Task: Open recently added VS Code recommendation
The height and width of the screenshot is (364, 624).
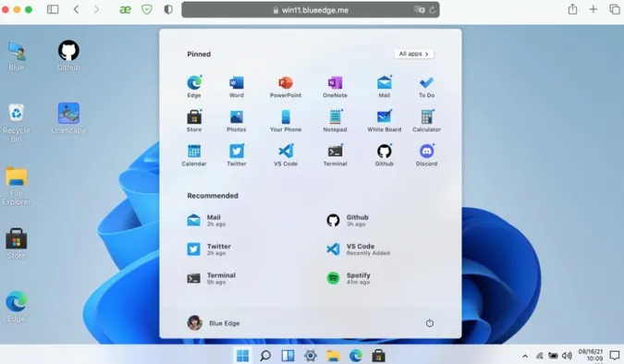Action: point(358,249)
